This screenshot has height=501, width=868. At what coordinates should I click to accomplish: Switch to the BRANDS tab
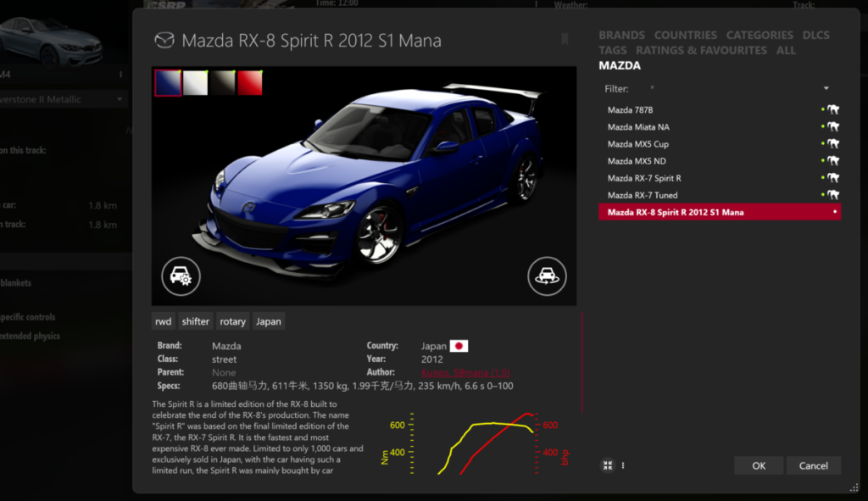pyautogui.click(x=621, y=35)
